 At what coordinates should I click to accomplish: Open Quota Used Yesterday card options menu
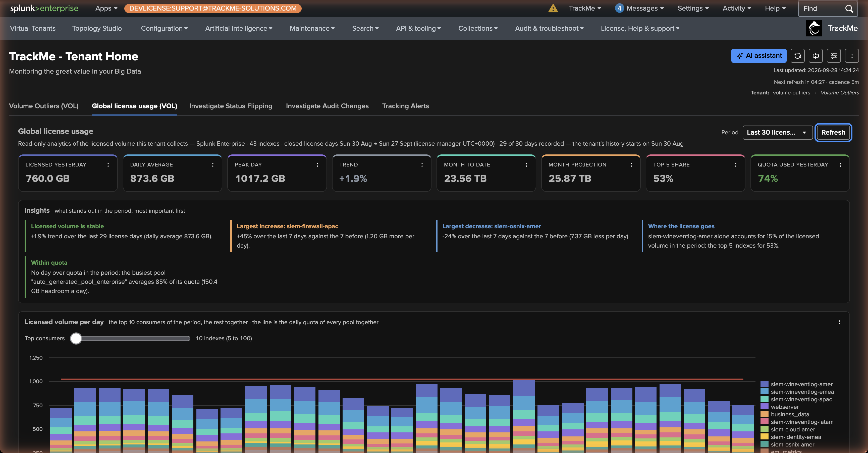(840, 165)
